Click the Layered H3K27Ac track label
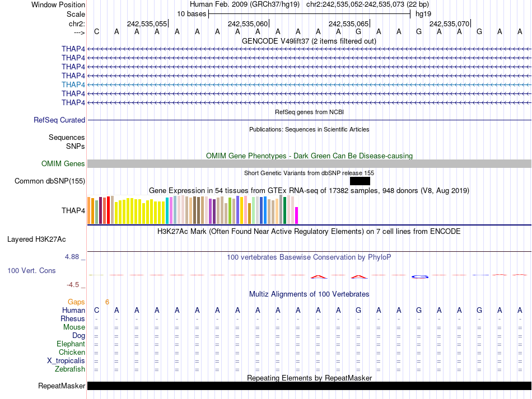The image size is (532, 399). [x=36, y=239]
